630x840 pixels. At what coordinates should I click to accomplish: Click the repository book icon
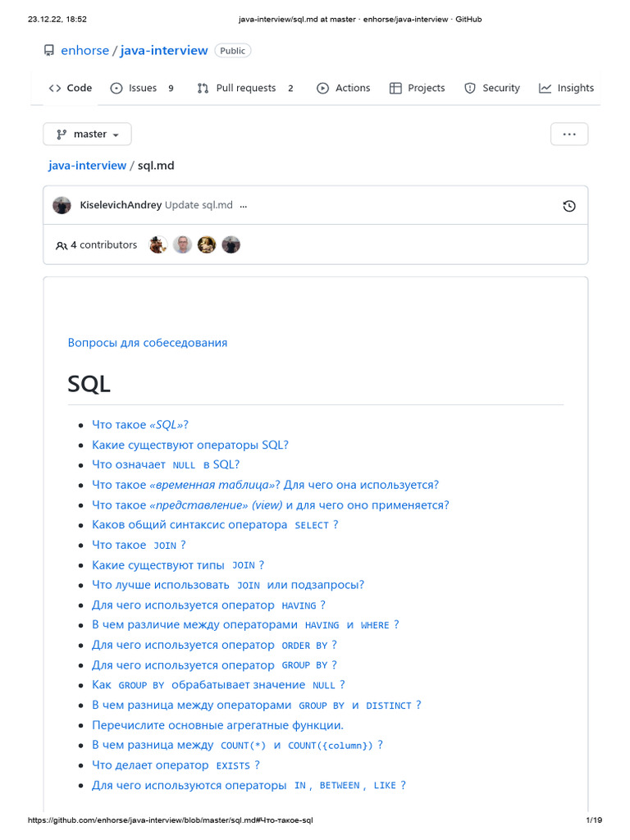pyautogui.click(x=49, y=51)
